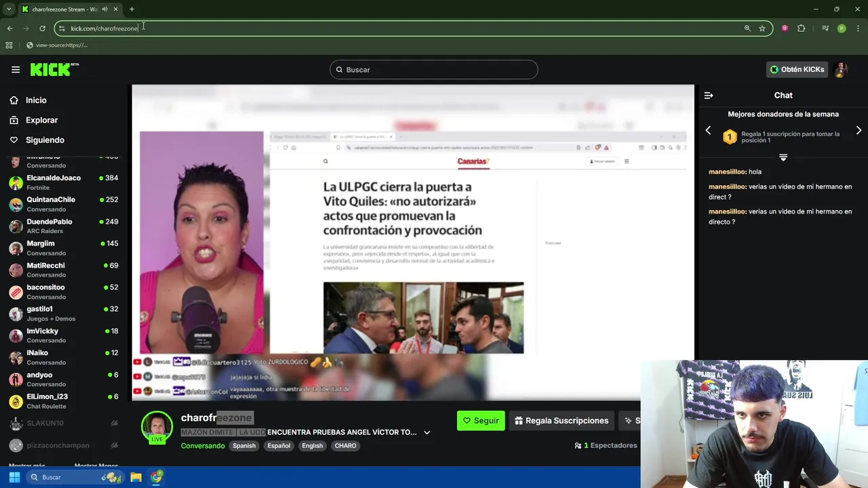Expand the stream title chevron
868x488 pixels.
[x=427, y=432]
